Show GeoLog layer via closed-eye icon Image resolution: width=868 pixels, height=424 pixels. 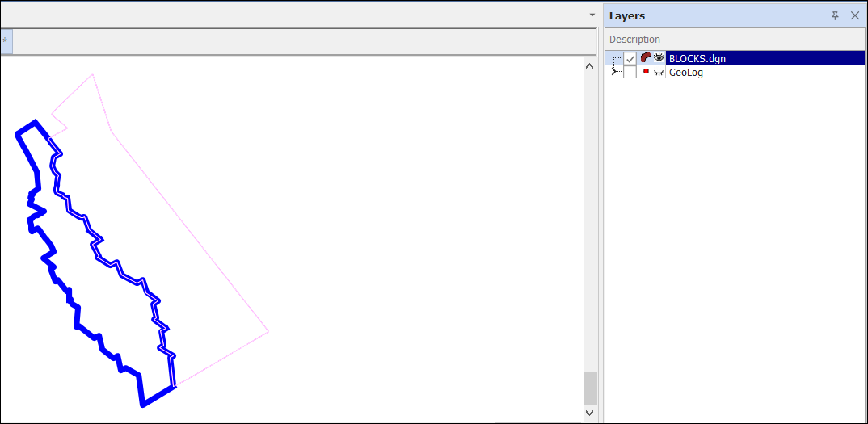coord(659,73)
